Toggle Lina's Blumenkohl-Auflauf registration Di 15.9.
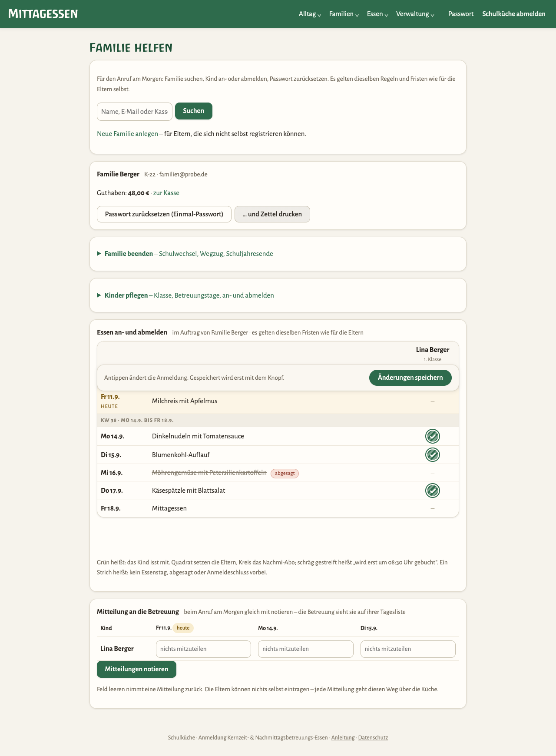The height and width of the screenshot is (756, 556). [x=432, y=455]
